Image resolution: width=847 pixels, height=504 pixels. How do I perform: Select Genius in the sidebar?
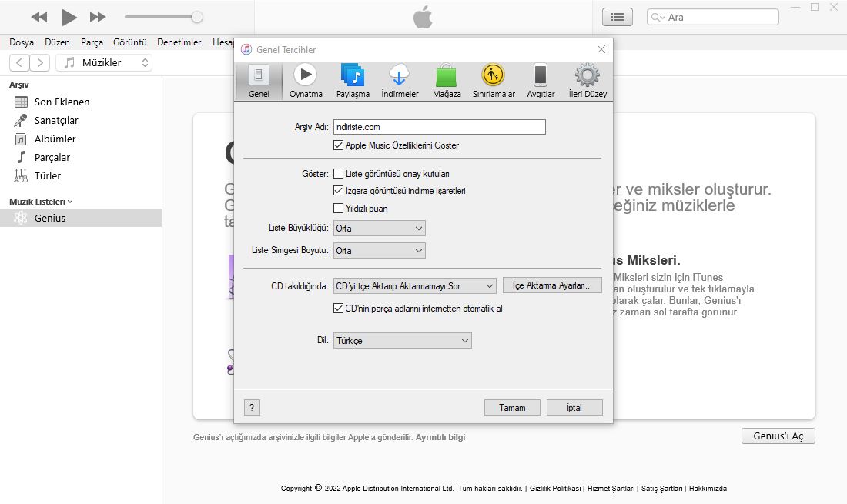(x=81, y=218)
